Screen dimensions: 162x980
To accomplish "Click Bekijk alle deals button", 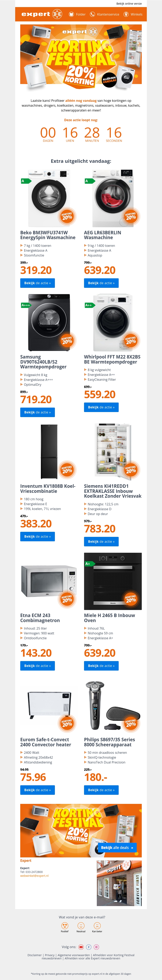I will click(x=117, y=848).
